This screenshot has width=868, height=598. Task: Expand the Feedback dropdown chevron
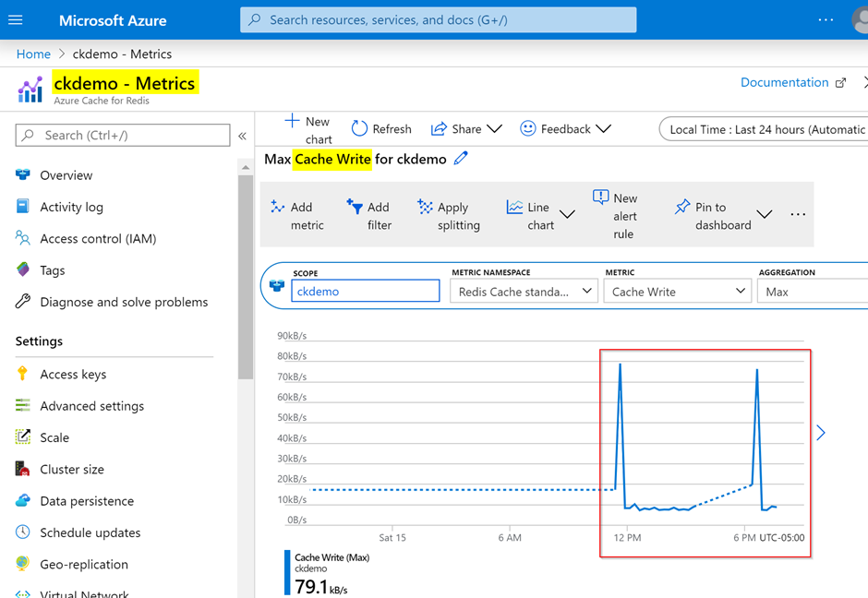point(603,129)
